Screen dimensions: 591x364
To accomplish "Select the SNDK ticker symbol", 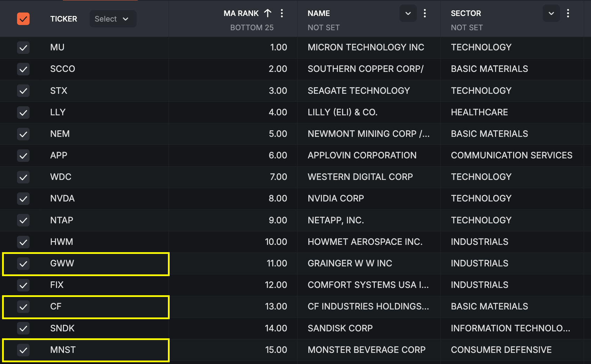I will (63, 328).
